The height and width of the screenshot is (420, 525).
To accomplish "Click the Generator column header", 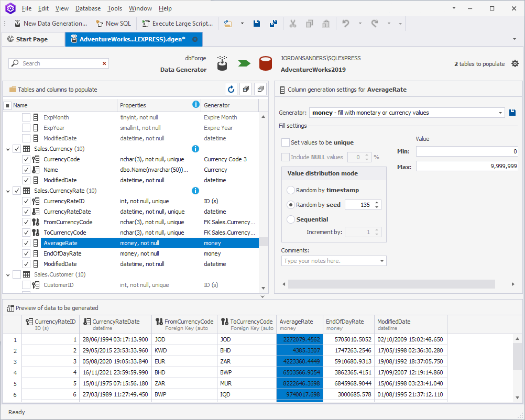I will coord(229,105).
